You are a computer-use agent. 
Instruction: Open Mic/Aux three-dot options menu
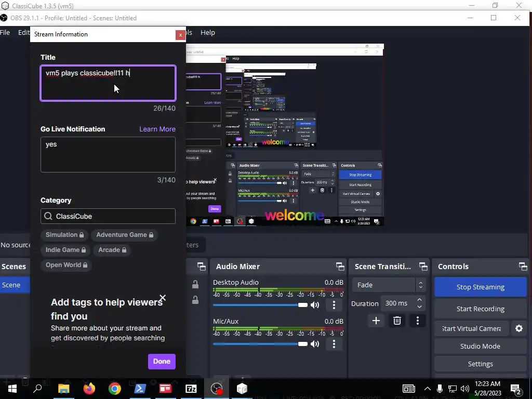tap(334, 344)
